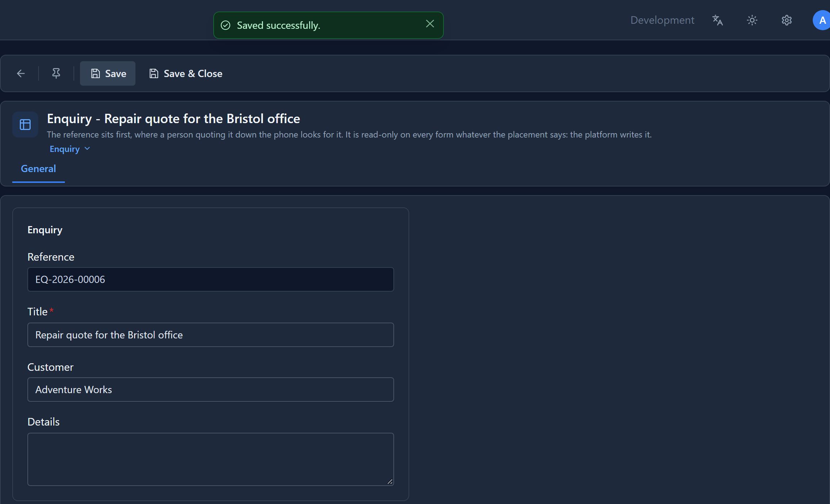Click the Details text area resize handle
Screen dimensions: 830x504
390,482
